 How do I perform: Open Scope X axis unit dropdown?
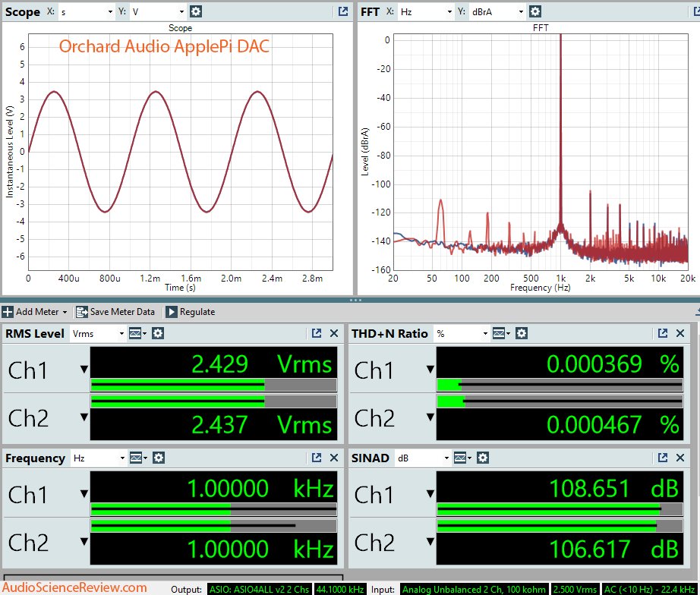86,12
